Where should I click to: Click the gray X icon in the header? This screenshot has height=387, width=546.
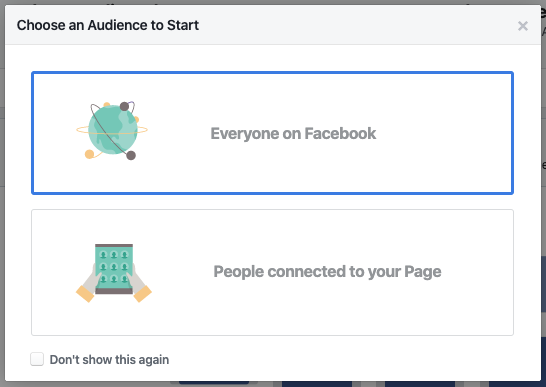pos(523,26)
